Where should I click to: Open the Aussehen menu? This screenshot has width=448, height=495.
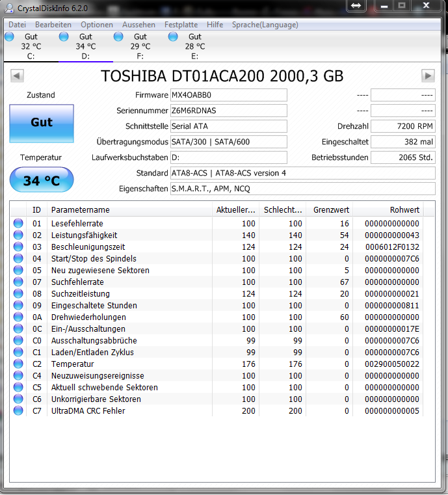pos(138,25)
